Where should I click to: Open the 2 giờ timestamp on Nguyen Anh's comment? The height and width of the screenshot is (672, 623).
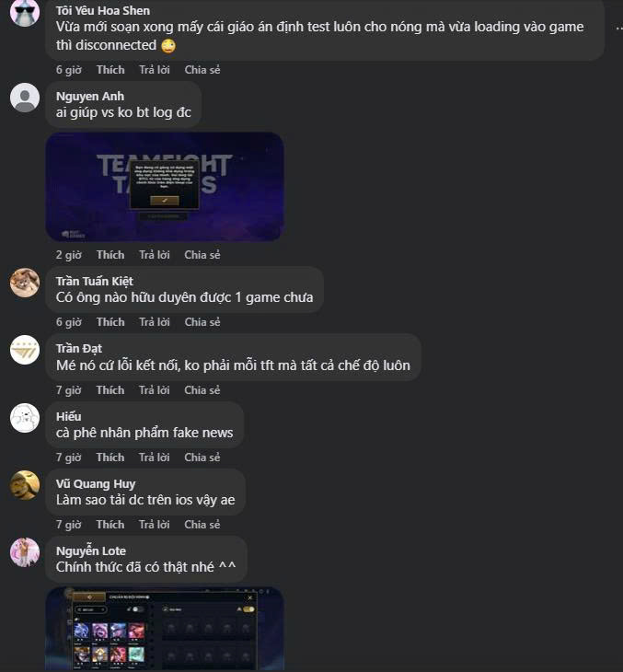[x=68, y=255]
